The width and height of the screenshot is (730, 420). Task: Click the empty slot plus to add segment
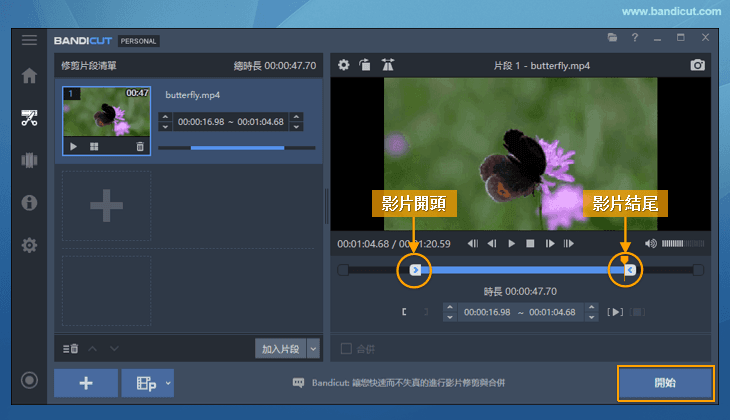[107, 205]
